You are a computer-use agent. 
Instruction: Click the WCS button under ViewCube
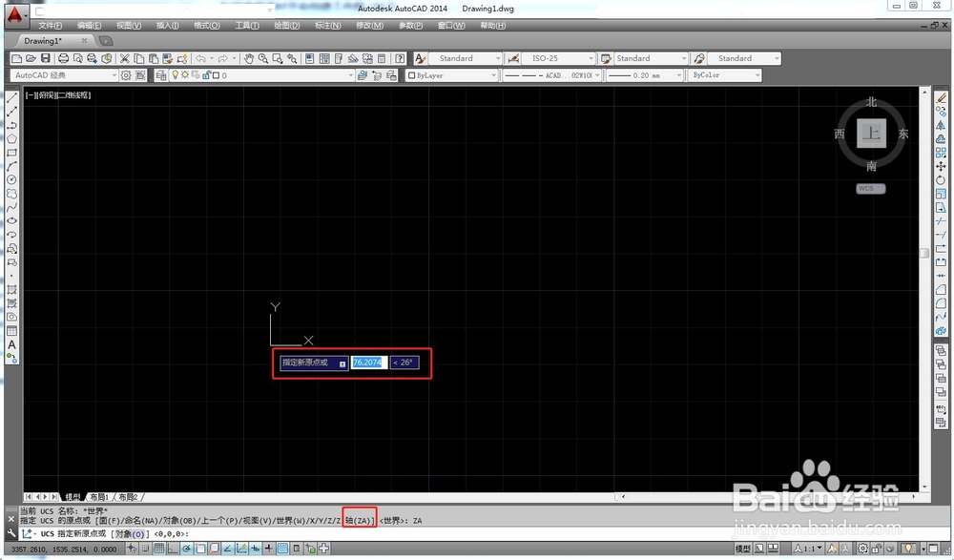pos(871,189)
